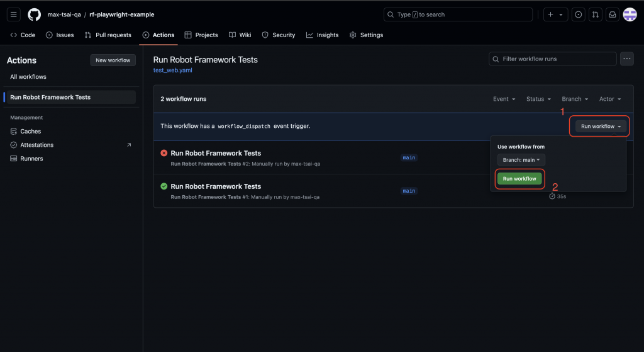Expand the Branch filter dropdown
The image size is (644, 352).
[x=575, y=99]
